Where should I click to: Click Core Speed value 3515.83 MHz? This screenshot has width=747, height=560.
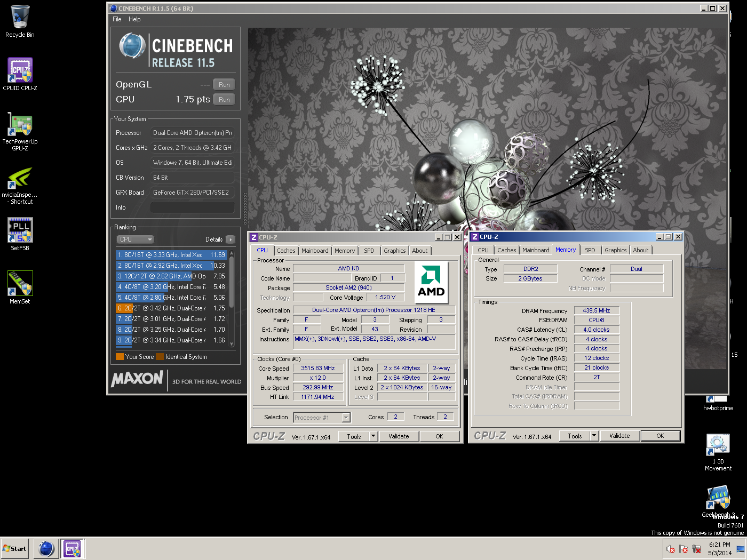318,368
